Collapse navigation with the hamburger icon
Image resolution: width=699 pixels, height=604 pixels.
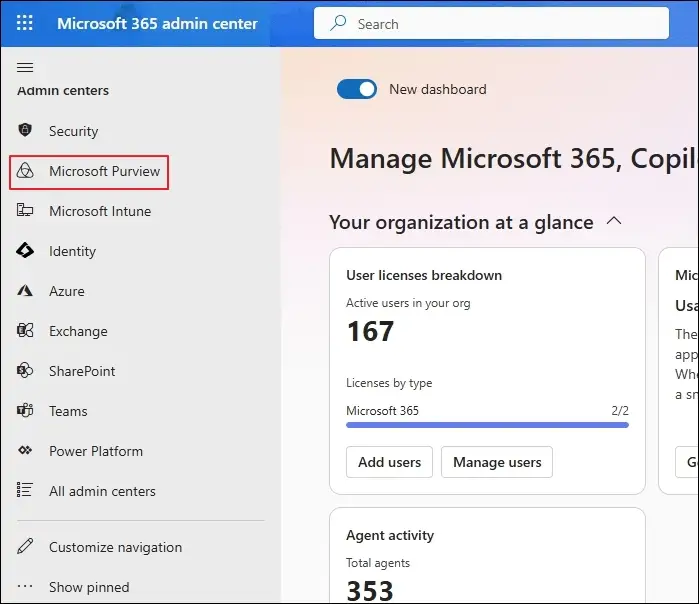pyautogui.click(x=25, y=67)
